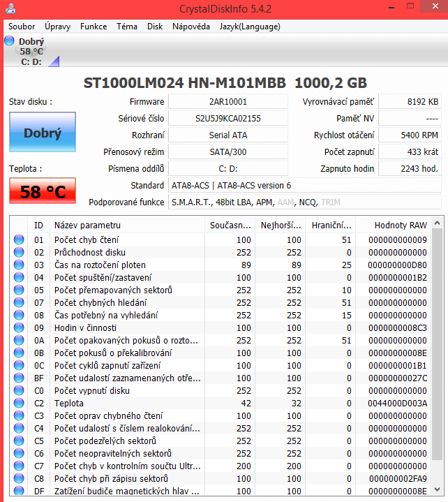Viewport: 448px width, 502px height.
Task: Open the Jazyk(Language) menu
Action: pyautogui.click(x=250, y=27)
